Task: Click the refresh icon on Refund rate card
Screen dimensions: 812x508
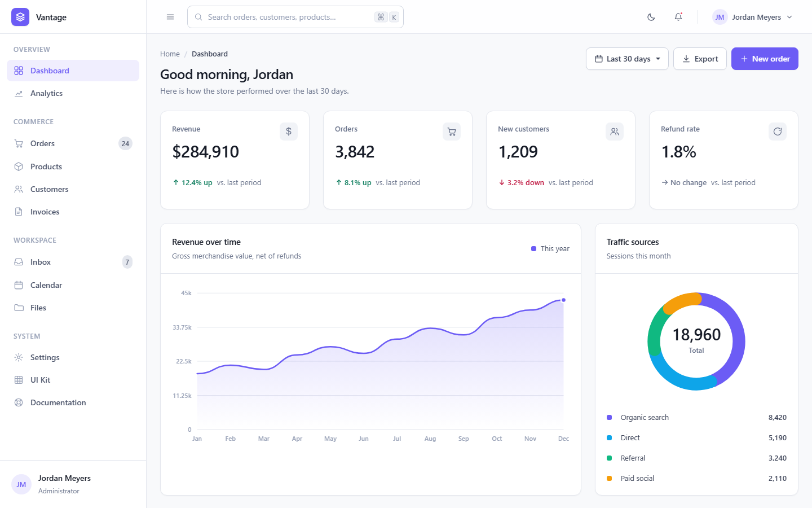Action: 778,132
